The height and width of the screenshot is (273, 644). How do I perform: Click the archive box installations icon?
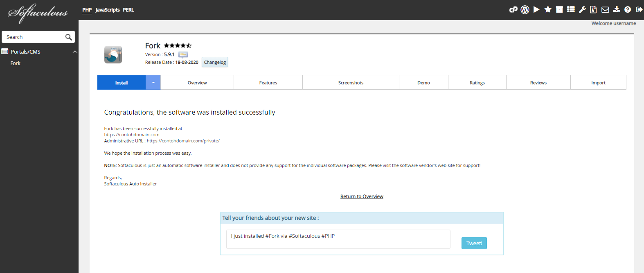point(559,9)
